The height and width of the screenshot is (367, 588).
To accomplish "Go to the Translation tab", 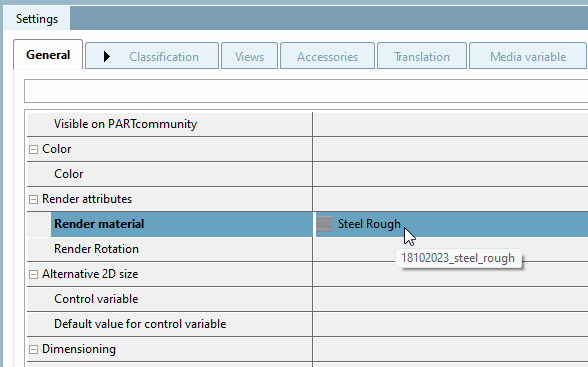I will click(422, 56).
